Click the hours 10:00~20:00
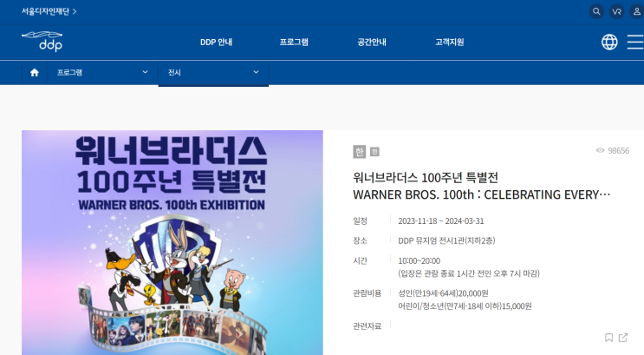 [x=419, y=260]
